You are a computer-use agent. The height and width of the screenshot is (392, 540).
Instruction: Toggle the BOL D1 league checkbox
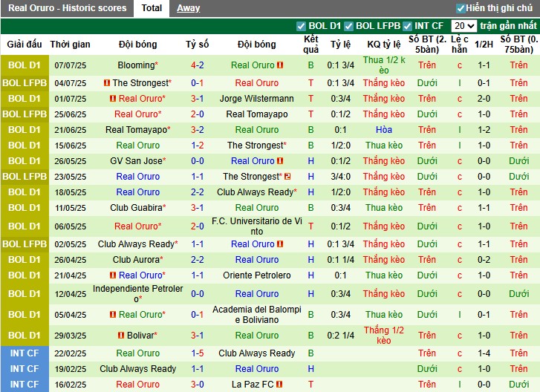click(301, 26)
